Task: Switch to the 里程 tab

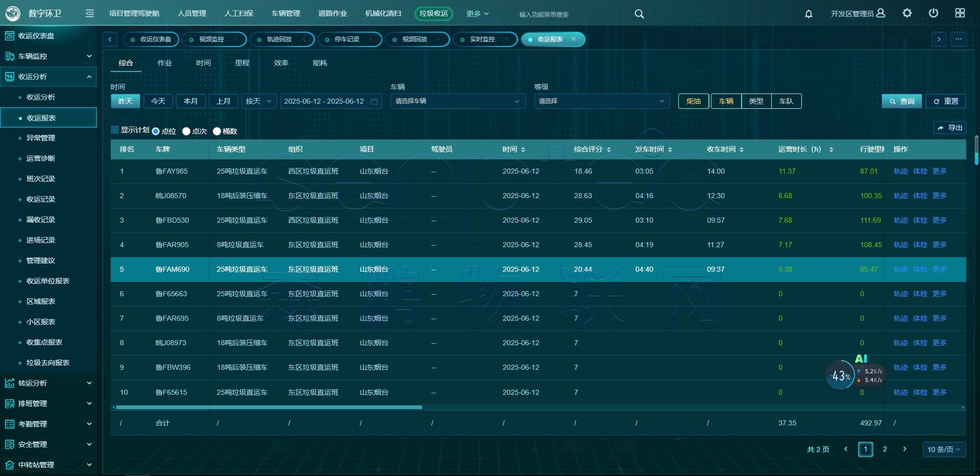Action: [242, 63]
